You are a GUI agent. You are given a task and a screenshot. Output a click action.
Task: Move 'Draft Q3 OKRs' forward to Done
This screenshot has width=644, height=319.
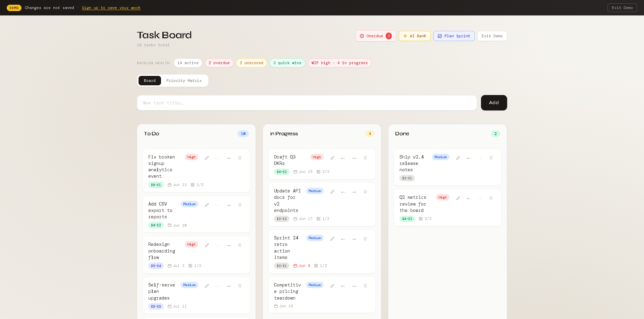click(354, 158)
